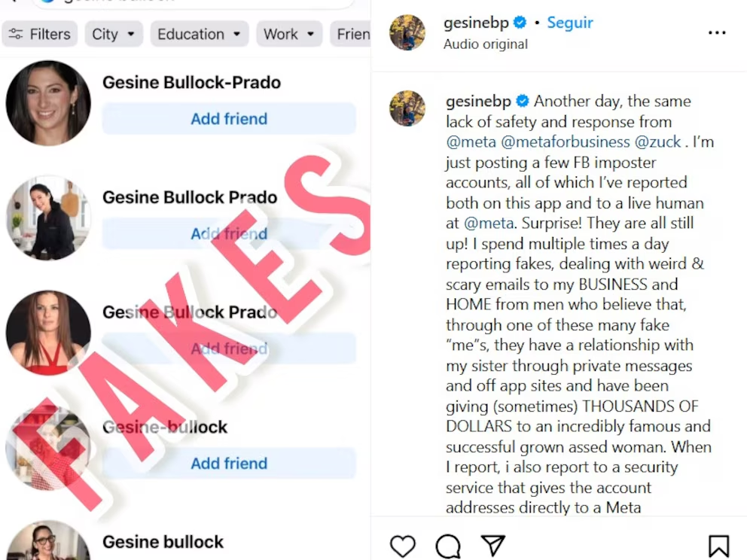Expand the Work filter dropdown
Viewport: 747px width, 560px height.
pos(289,34)
